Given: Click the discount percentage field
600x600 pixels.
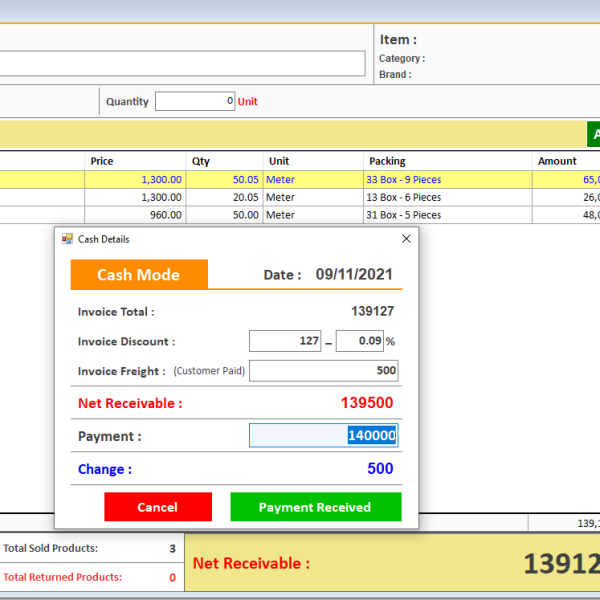Looking at the screenshot, I should [x=360, y=341].
